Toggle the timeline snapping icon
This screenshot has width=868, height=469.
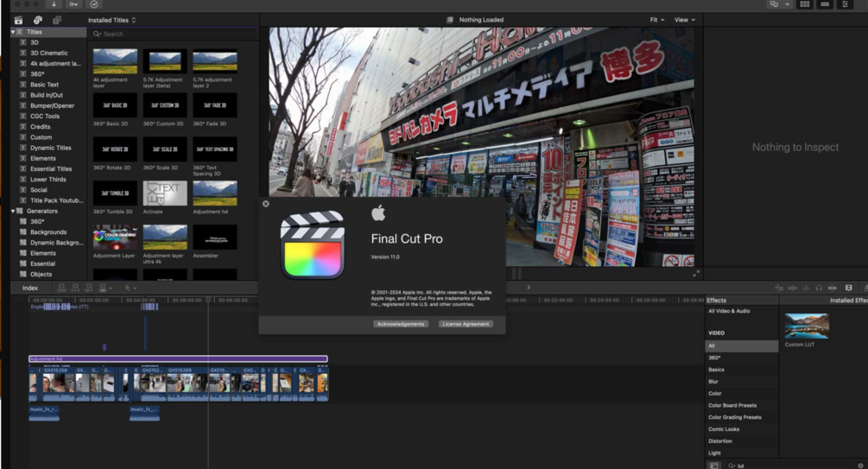779,288
